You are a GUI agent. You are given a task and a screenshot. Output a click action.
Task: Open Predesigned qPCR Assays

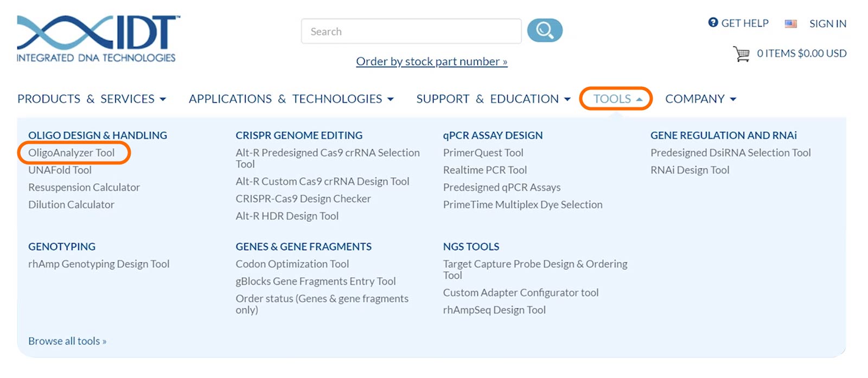[x=502, y=187]
